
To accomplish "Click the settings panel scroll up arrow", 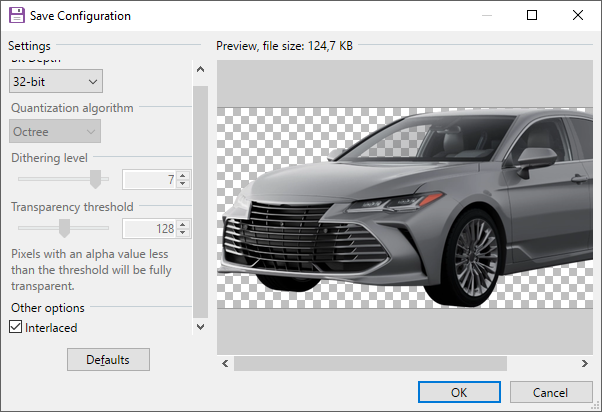I will click(200, 70).
